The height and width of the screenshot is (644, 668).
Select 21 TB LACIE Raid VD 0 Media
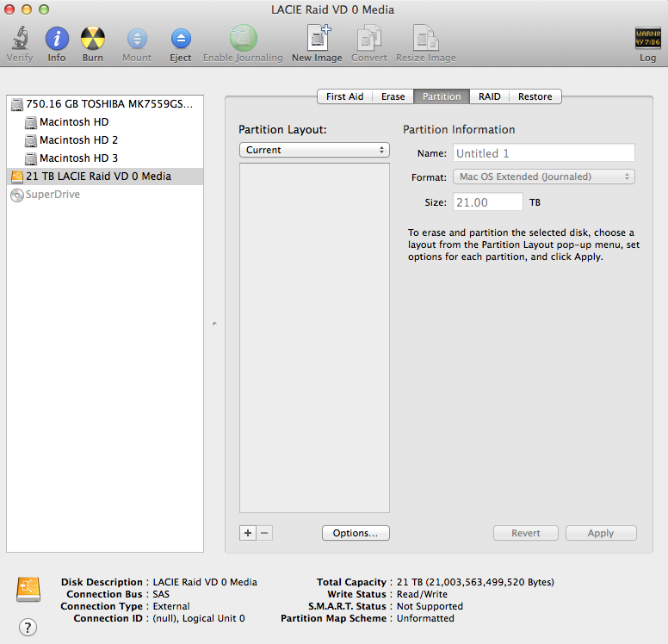point(105,176)
